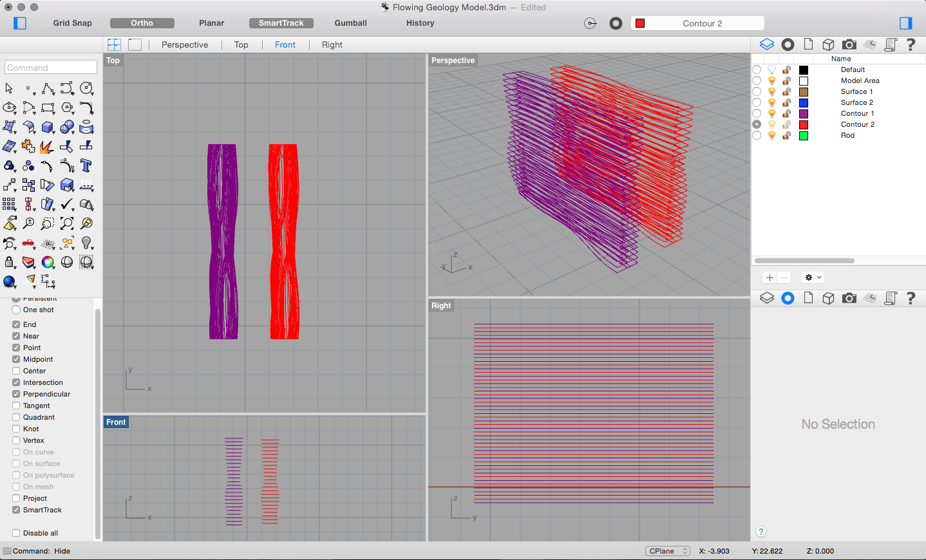Viewport: 926px width, 560px height.
Task: Open the cube Properties tab in top panel
Action: point(829,44)
